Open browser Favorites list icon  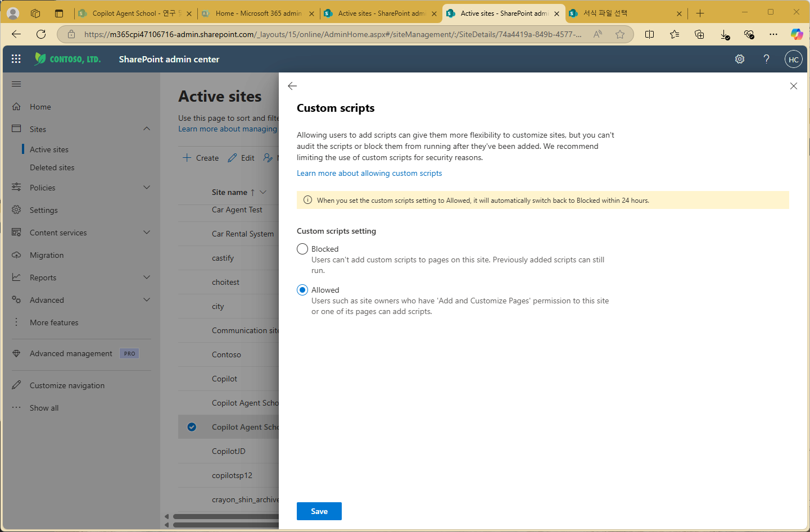pos(675,34)
